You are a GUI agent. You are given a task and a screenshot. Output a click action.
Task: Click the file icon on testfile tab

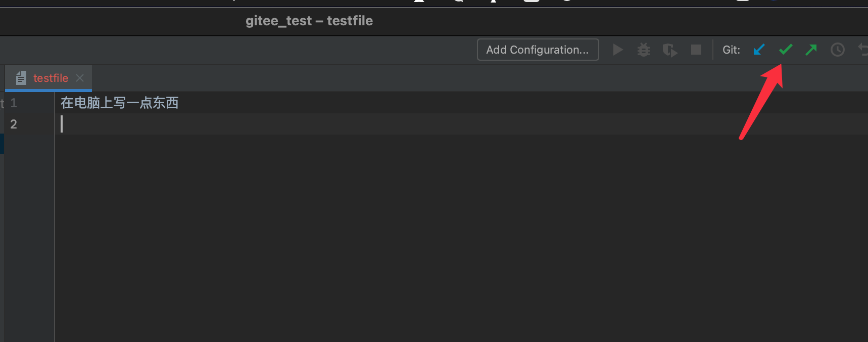click(x=21, y=78)
